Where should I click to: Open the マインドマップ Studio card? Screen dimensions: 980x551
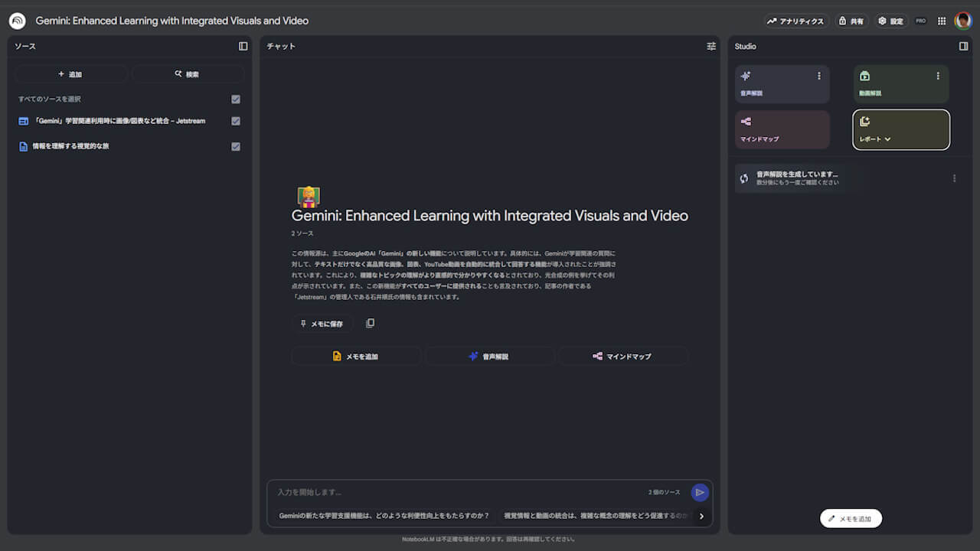coord(782,129)
